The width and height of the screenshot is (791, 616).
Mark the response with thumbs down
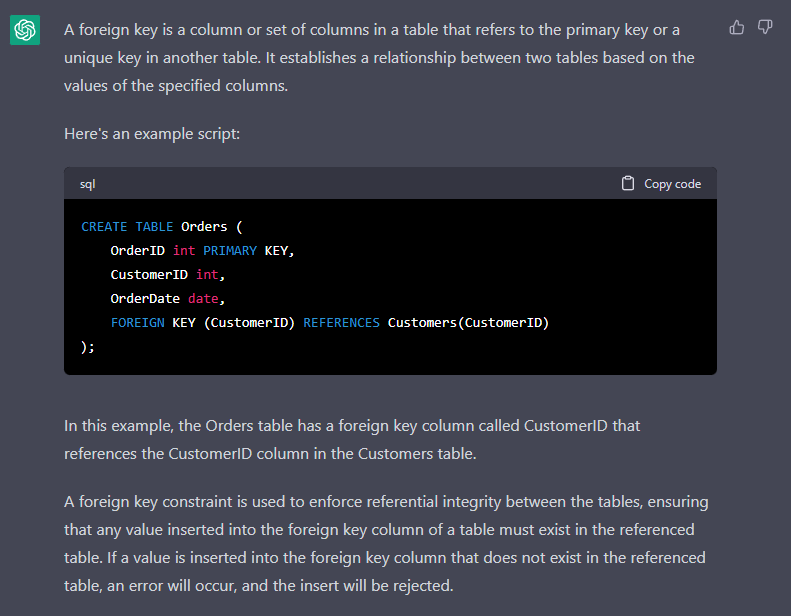tap(765, 27)
